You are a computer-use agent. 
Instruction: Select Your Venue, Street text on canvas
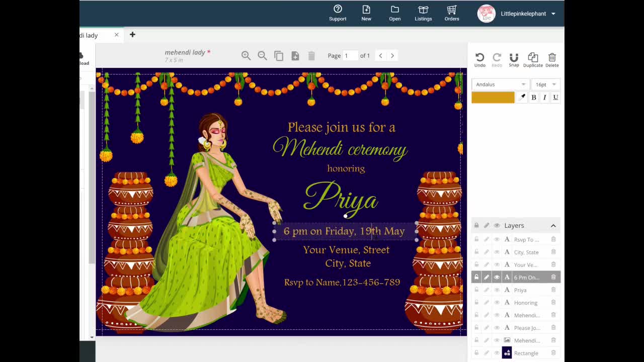tap(346, 250)
